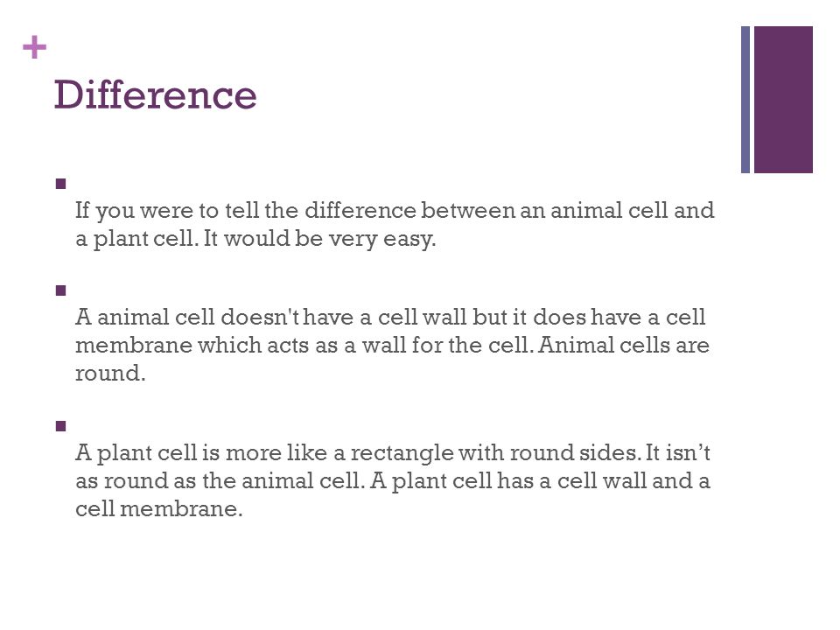Click the line starting 'A animal cell doesn't have'

(x=390, y=317)
